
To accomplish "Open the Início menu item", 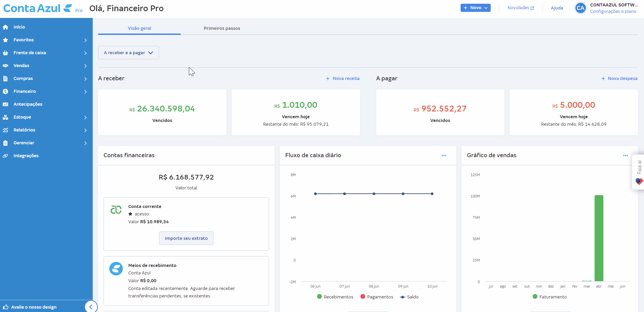I will coord(46,27).
